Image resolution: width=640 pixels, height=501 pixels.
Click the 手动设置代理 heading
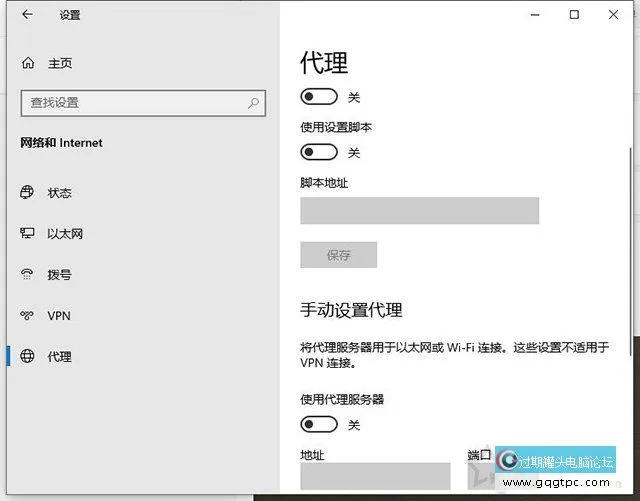pos(351,310)
